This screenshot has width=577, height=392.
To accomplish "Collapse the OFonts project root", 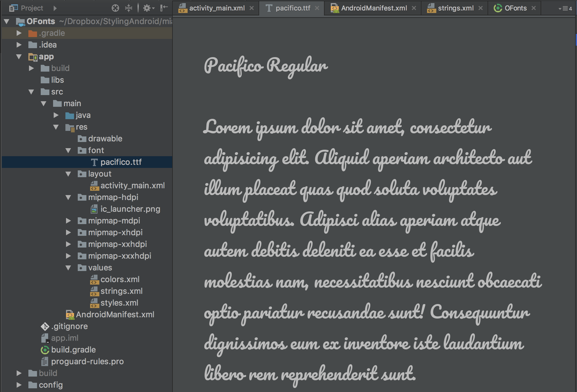I will coord(7,22).
